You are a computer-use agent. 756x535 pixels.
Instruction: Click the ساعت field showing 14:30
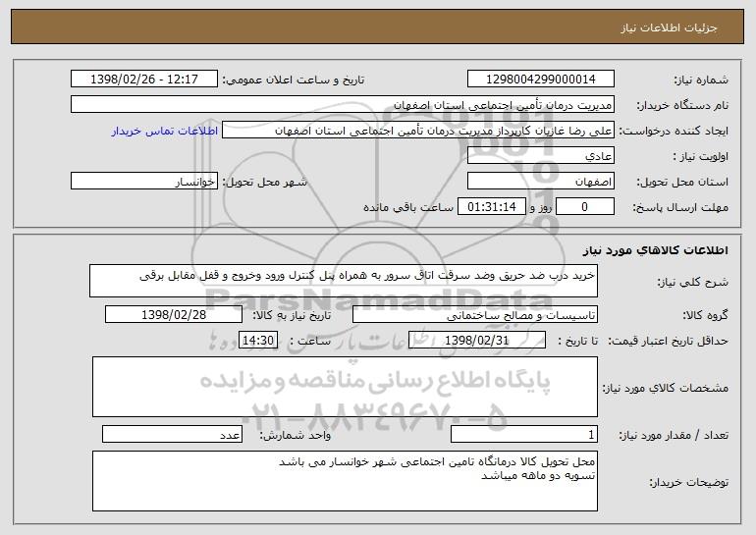tap(258, 340)
